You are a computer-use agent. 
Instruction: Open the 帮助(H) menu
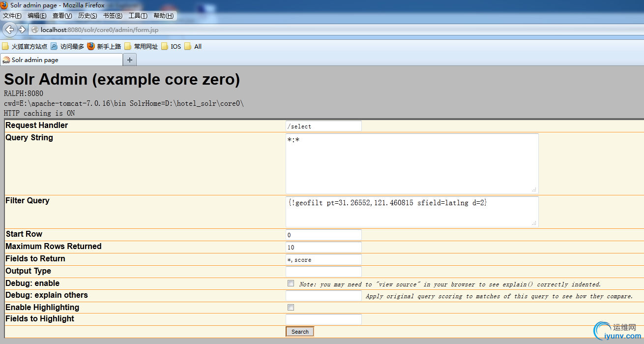164,16
